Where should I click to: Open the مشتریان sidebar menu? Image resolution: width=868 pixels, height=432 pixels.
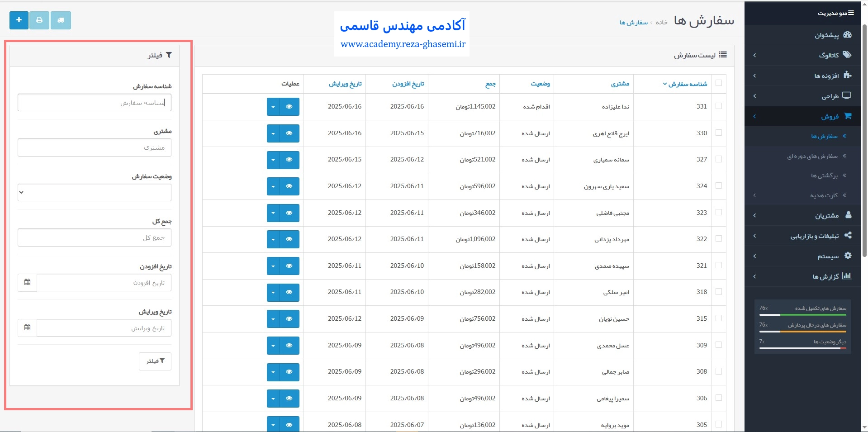click(x=803, y=215)
